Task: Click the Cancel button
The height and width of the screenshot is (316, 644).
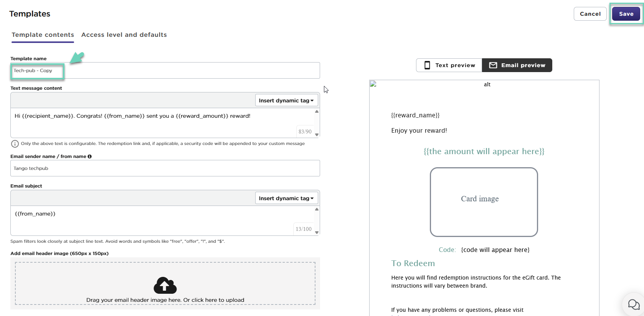Action: tap(590, 14)
